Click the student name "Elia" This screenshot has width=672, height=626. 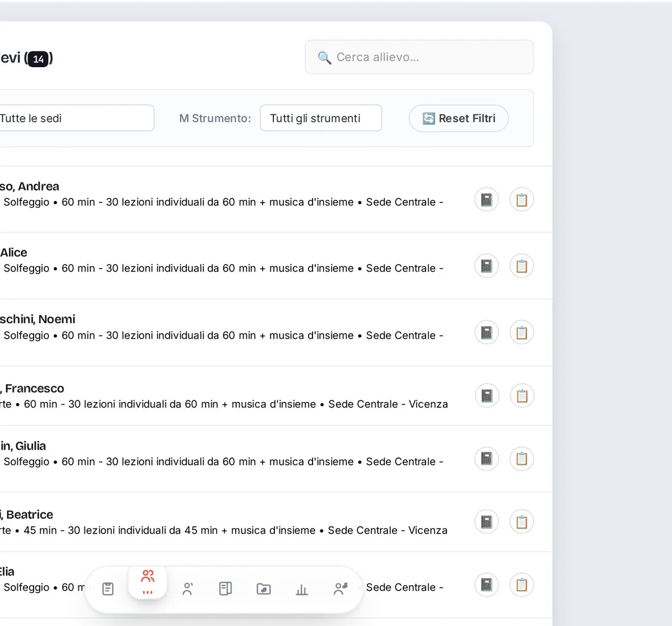(7, 572)
